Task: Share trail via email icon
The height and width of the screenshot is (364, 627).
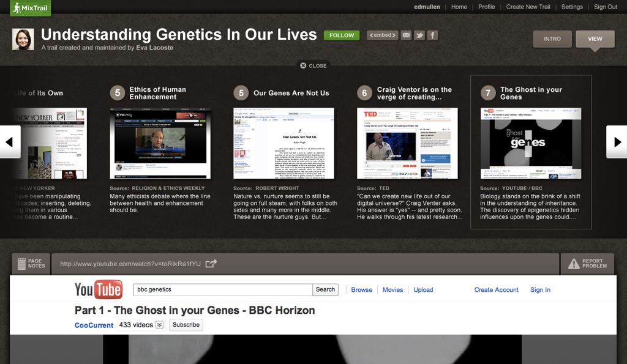Action: pyautogui.click(x=406, y=35)
